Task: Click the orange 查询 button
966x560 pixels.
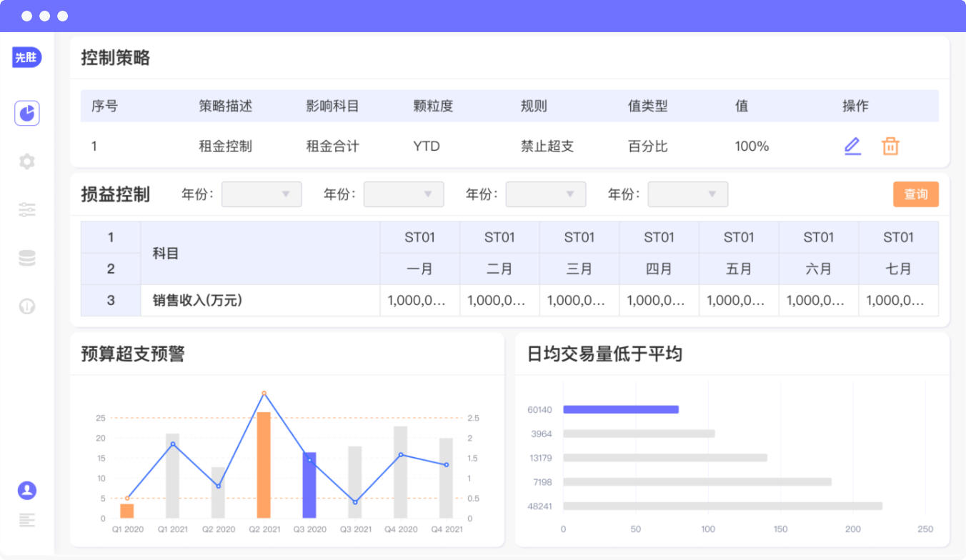Action: click(915, 194)
